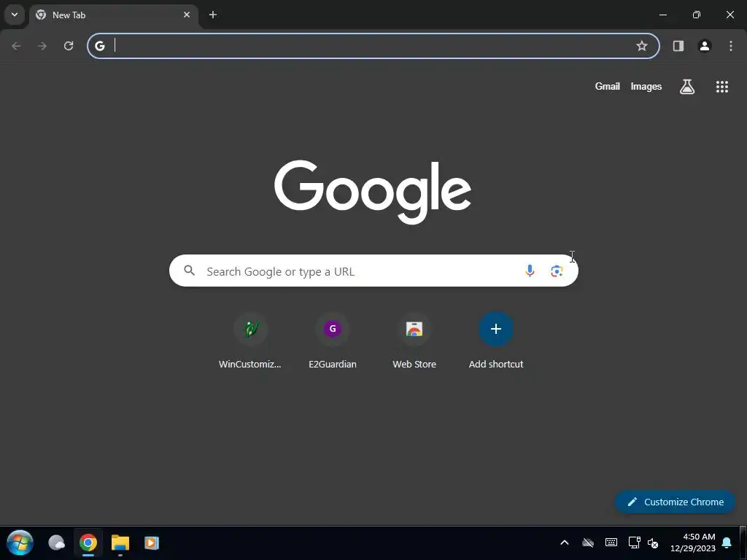747x560 pixels.
Task: Open Gmail link
Action: pyautogui.click(x=608, y=86)
